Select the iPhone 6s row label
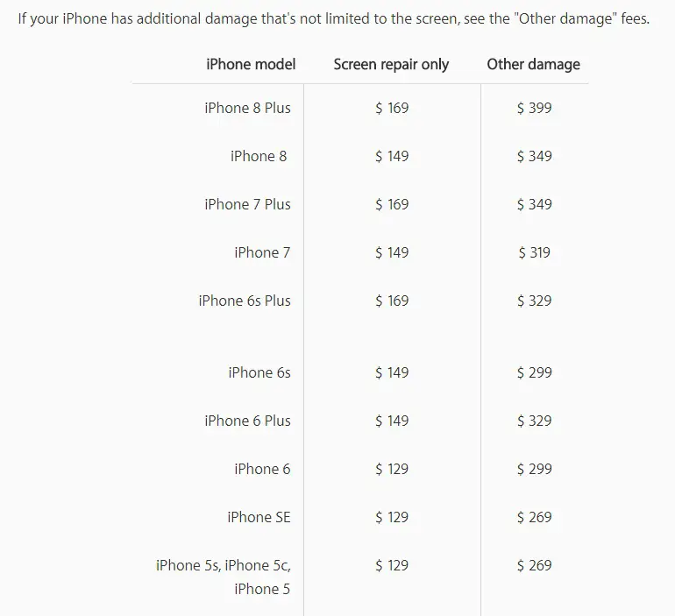 point(259,372)
